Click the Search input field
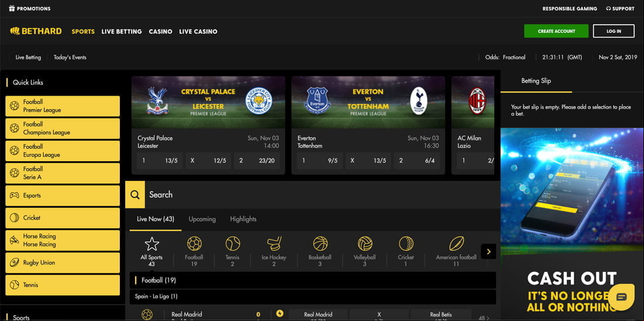Image resolution: width=644 pixels, height=321 pixels. click(x=322, y=194)
